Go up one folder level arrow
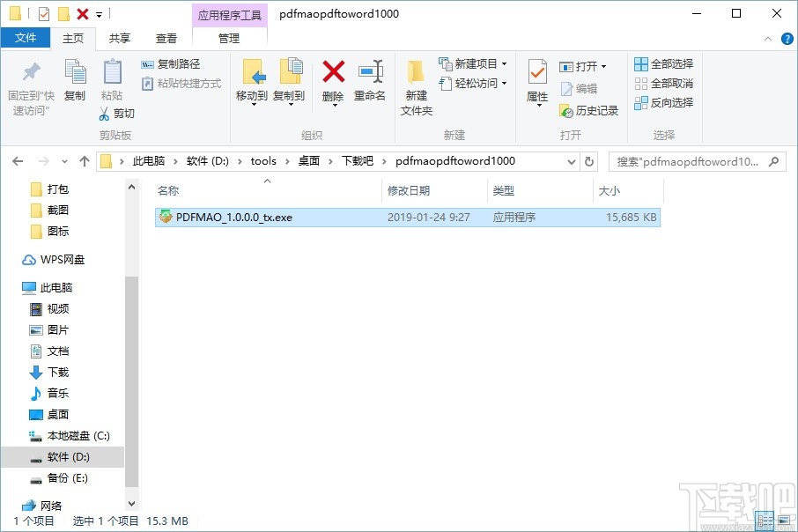The width and height of the screenshot is (798, 532). (85, 161)
